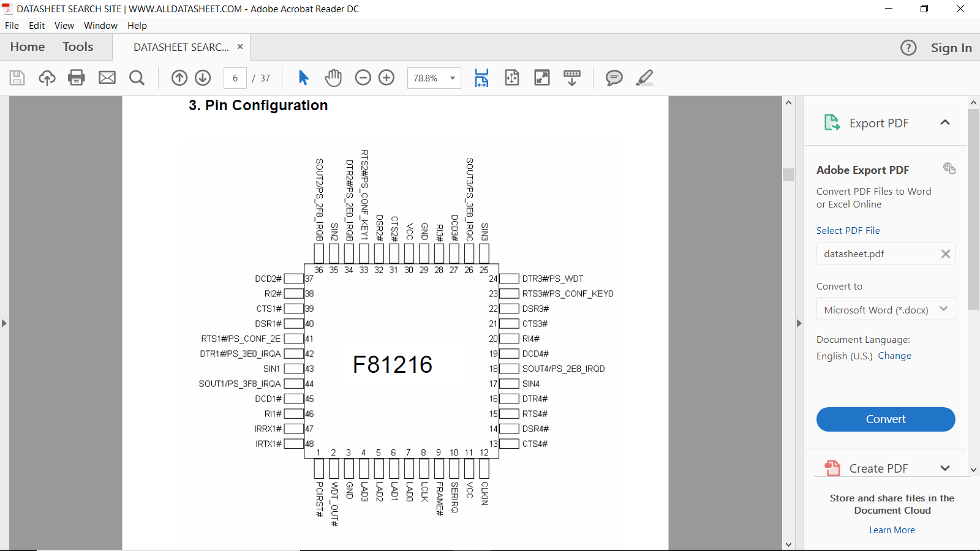Click pin label CTS4#
980x551 pixels.
[535, 444]
